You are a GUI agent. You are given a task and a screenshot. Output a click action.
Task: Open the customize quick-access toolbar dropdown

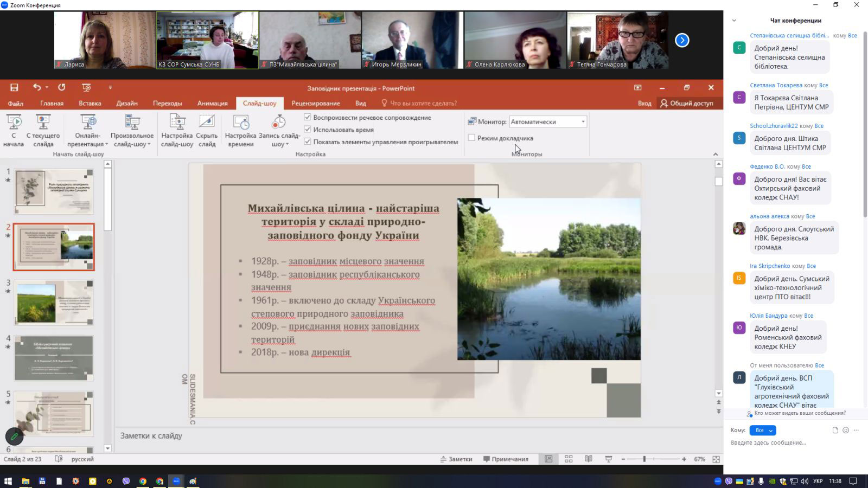(x=110, y=87)
